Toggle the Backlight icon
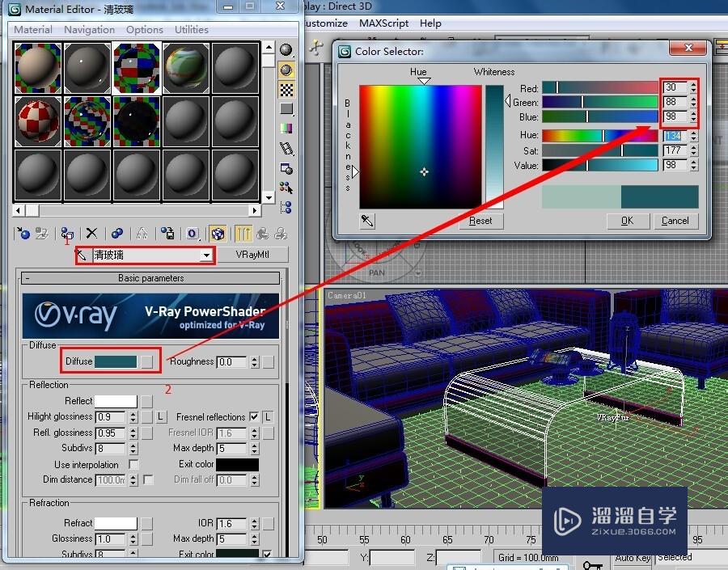728x570 pixels. [286, 70]
